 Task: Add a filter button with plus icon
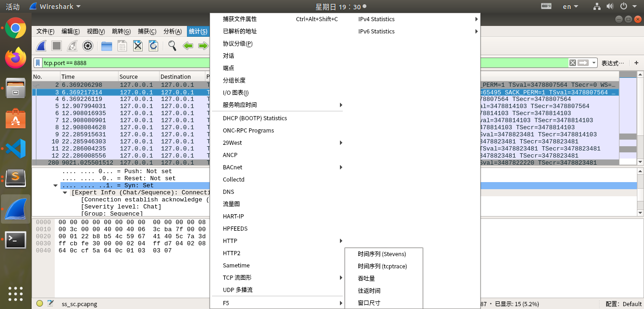pos(636,63)
